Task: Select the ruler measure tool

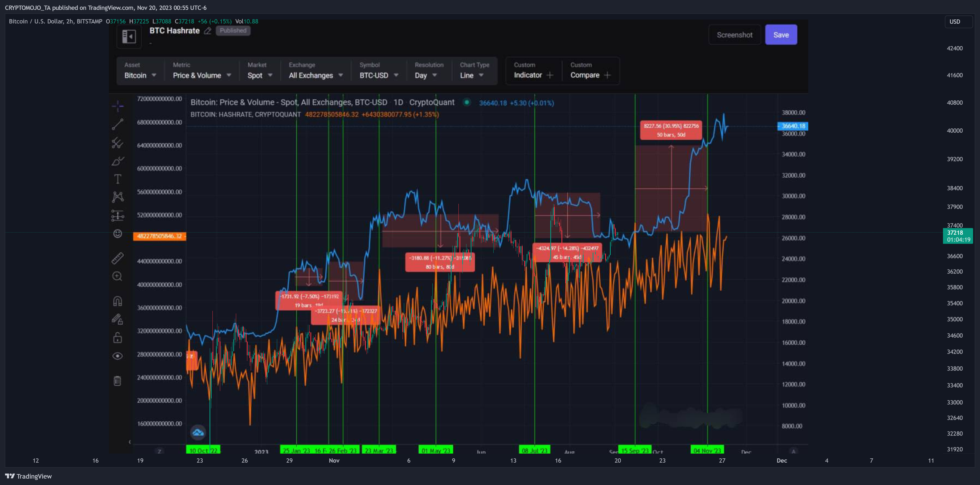Action: click(x=118, y=258)
